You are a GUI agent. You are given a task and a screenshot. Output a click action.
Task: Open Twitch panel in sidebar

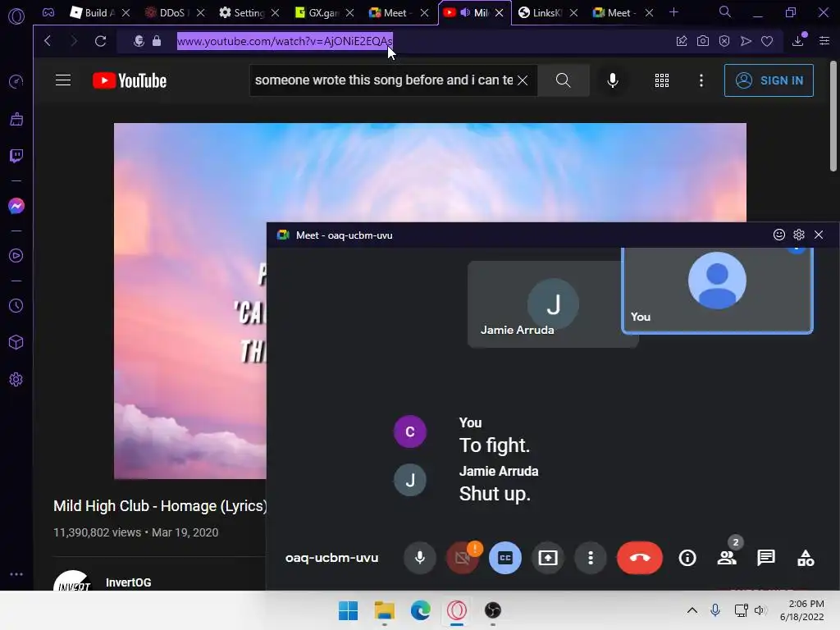click(x=16, y=156)
